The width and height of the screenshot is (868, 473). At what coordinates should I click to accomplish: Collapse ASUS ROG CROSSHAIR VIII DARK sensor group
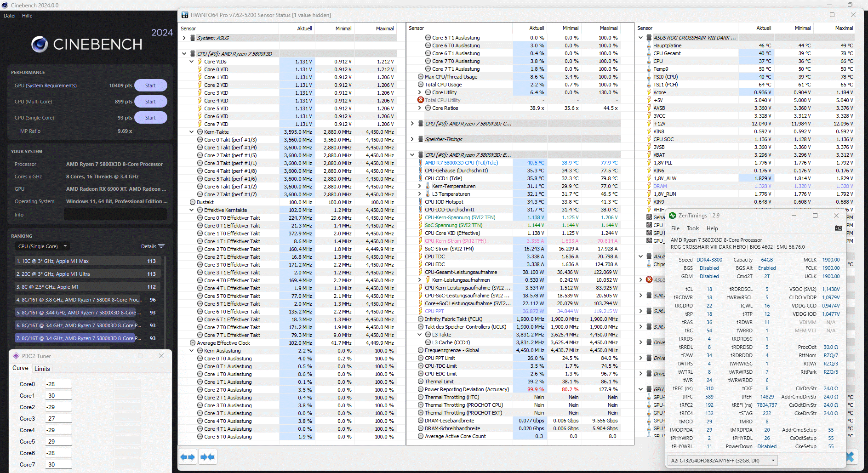click(x=640, y=38)
